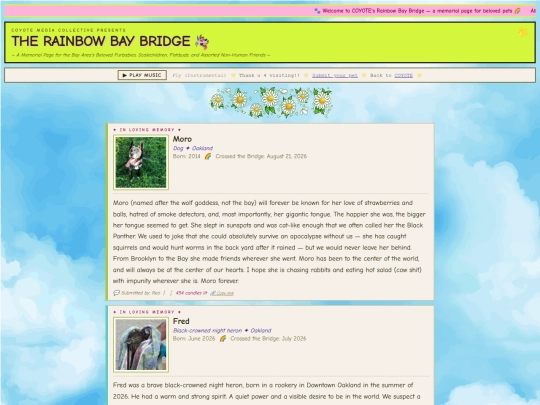Click the rainbow icon in Fred's dates
540x405 pixels.
223,339
